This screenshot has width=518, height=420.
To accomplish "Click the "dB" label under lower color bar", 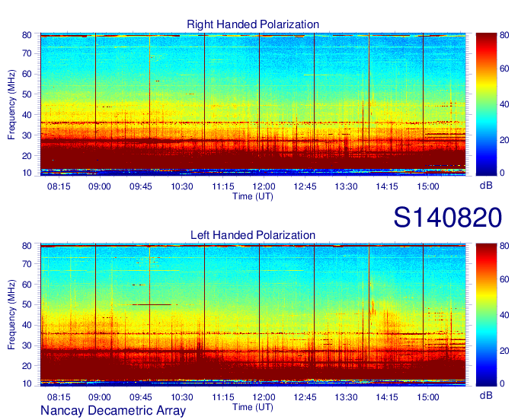I will tap(486, 395).
